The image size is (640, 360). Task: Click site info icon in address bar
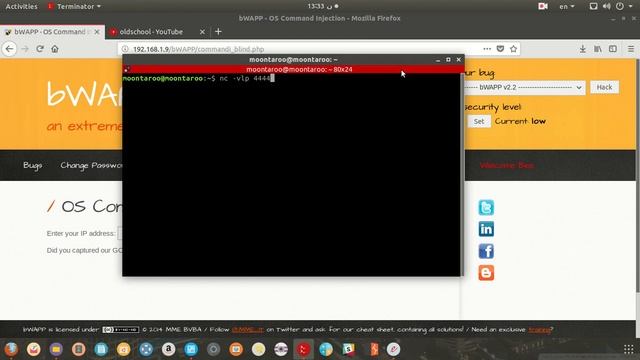pyautogui.click(x=125, y=49)
